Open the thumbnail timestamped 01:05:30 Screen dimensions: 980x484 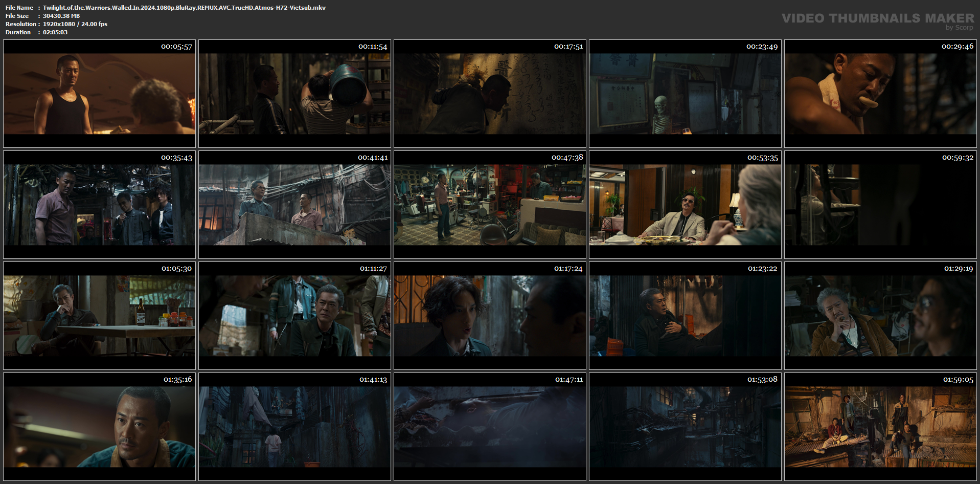[x=99, y=316]
